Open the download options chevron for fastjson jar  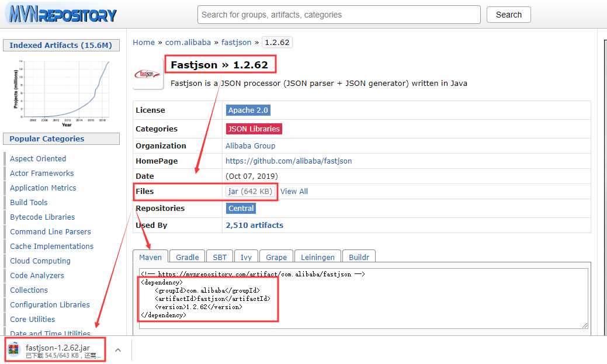click(118, 350)
